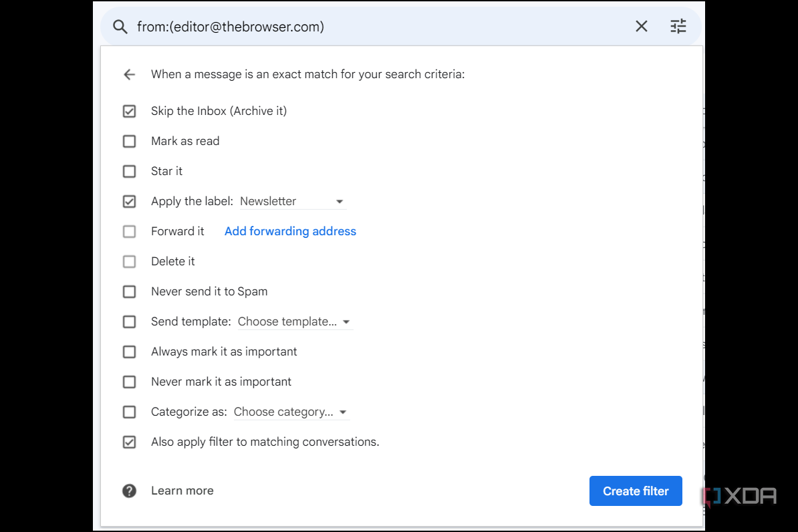The height and width of the screenshot is (532, 798).
Task: Click the Mark as read label text
Action: pos(185,141)
